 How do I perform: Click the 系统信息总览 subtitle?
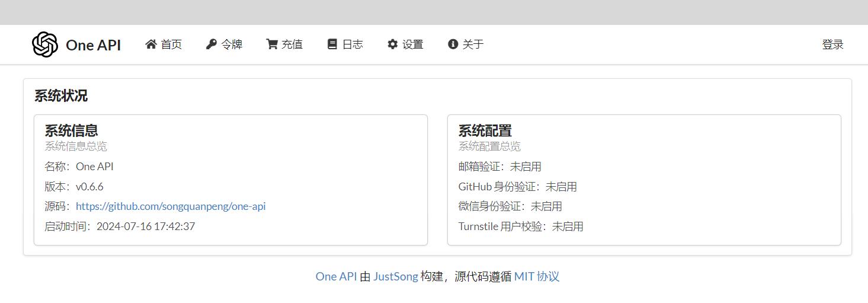pyautogui.click(x=76, y=146)
